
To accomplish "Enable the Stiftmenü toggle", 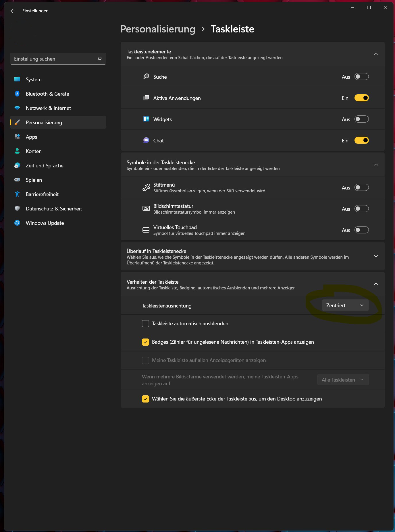I will coord(361,187).
